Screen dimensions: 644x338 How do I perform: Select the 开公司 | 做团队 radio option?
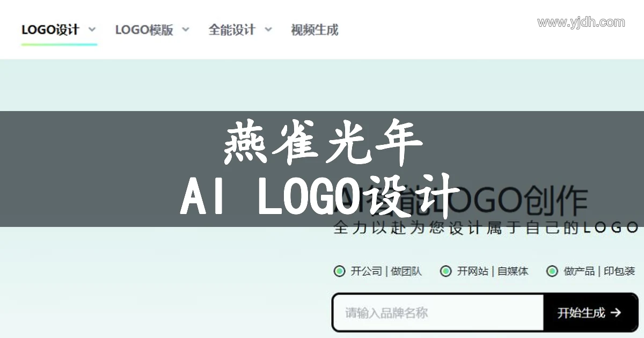pyautogui.click(x=339, y=271)
